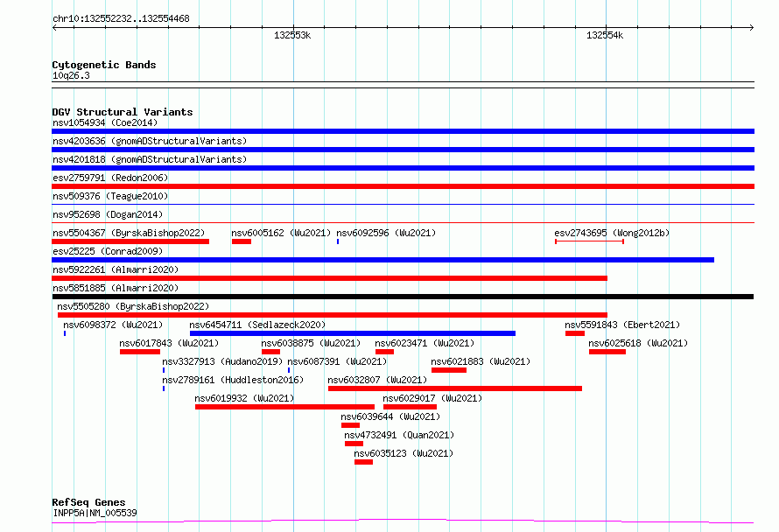Click the nsv1054934 (Coe2014) variant label

(x=105, y=122)
